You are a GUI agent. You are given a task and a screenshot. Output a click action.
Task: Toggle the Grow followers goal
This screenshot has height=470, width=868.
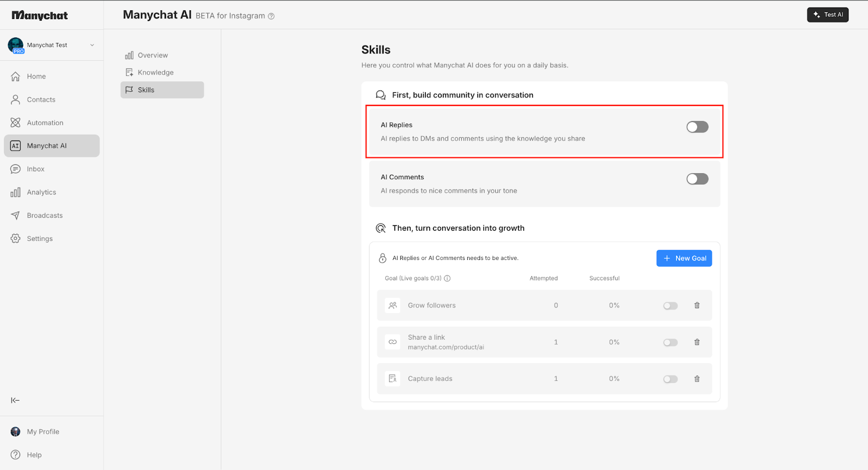(670, 306)
